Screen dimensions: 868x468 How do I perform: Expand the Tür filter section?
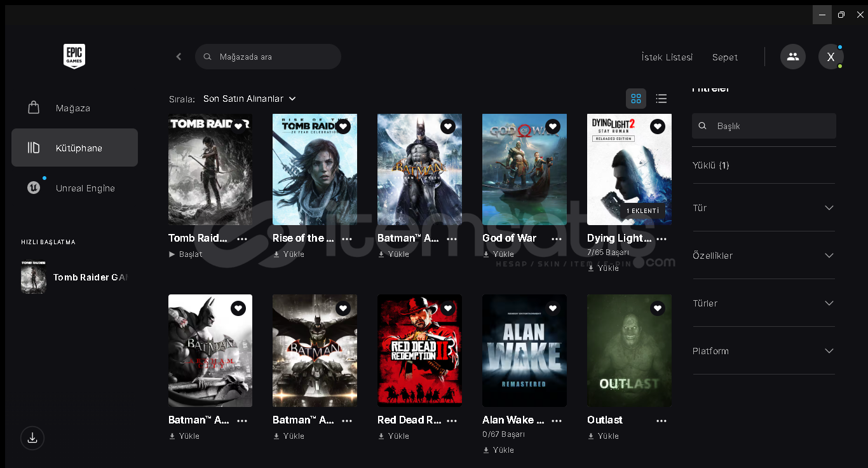[763, 208]
